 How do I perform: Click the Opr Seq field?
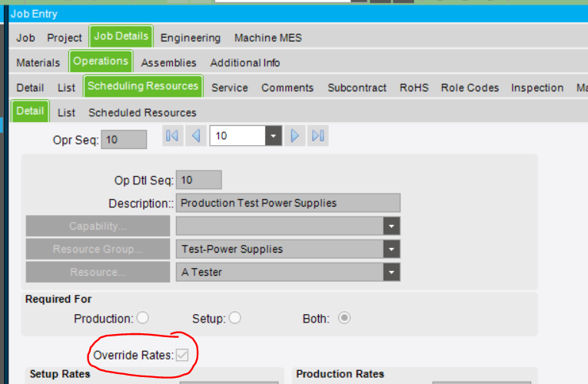124,140
